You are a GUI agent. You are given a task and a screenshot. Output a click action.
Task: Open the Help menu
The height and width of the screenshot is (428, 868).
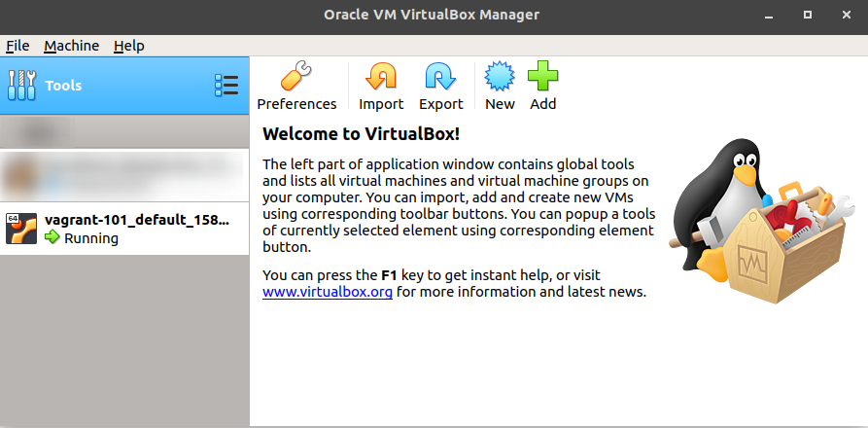click(x=129, y=46)
